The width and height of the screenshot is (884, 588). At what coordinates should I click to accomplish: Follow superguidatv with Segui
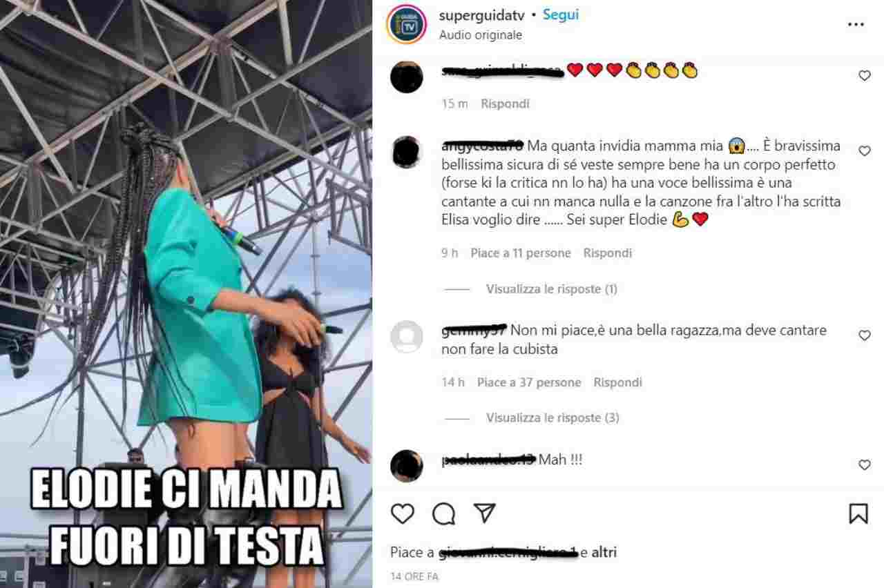(560, 14)
